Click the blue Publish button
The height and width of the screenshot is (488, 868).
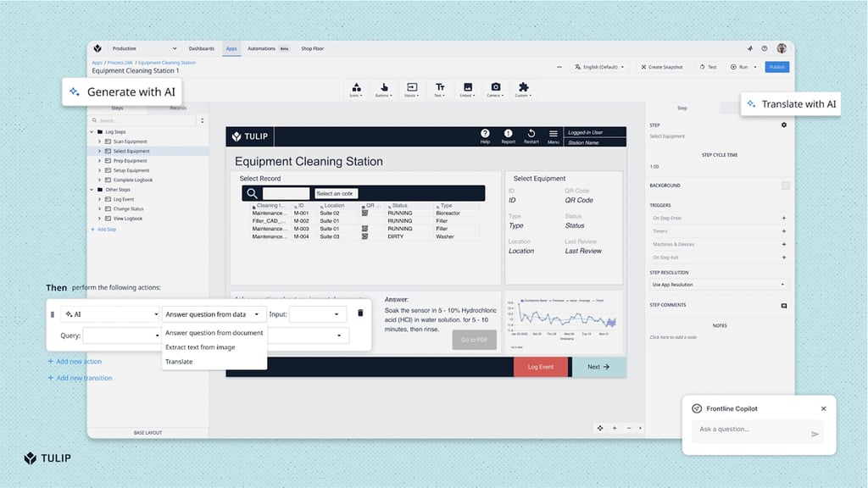click(x=776, y=67)
